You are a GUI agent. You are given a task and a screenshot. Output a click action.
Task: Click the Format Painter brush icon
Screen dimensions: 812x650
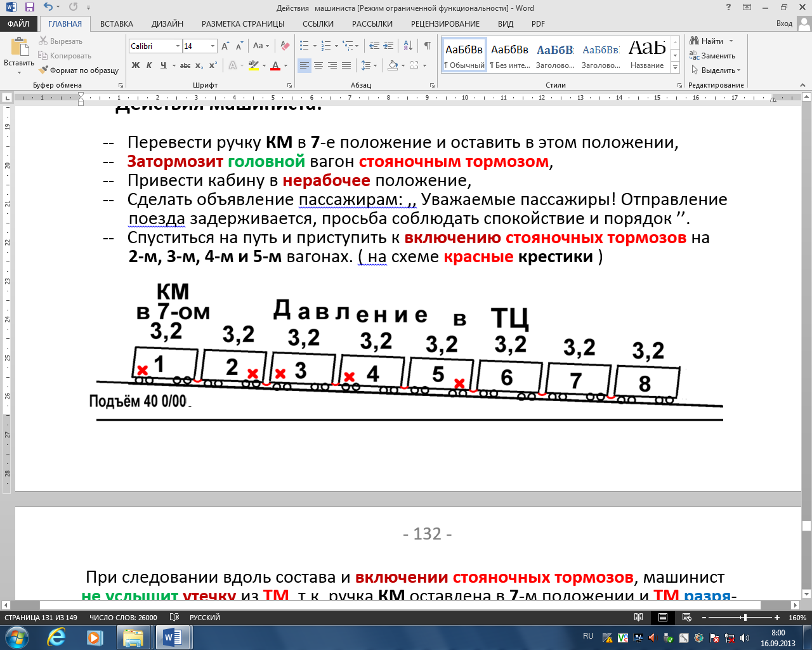tap(43, 70)
